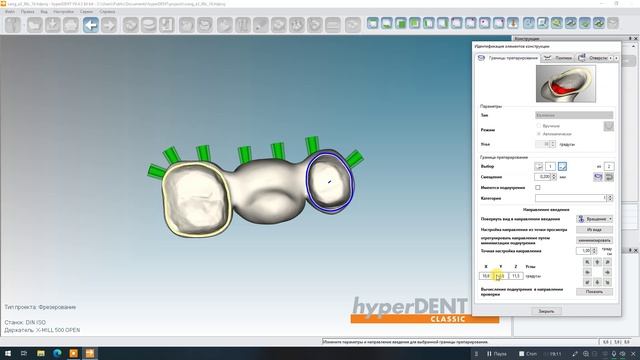Click the grey square button beside Режим options

608,127
